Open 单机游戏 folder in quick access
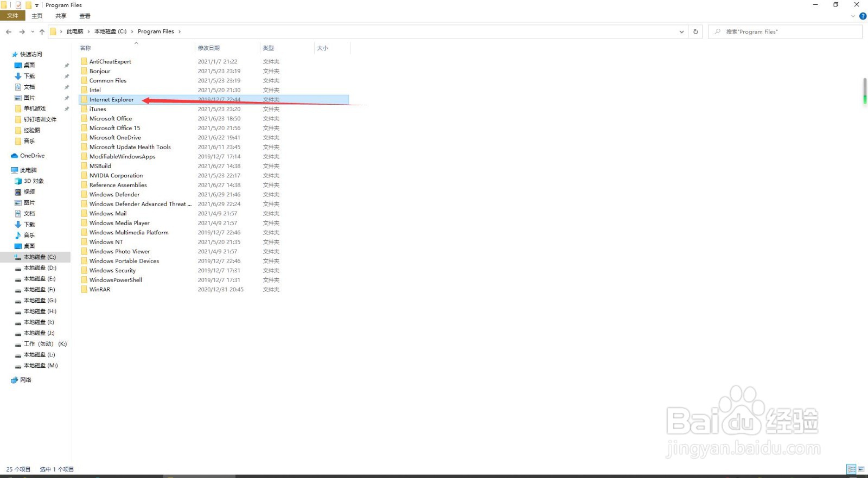Viewport: 868px width, 478px height. pos(34,109)
